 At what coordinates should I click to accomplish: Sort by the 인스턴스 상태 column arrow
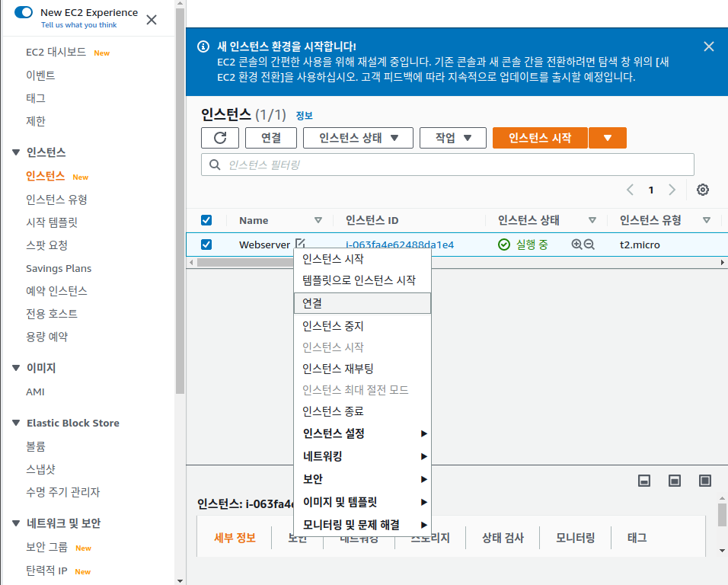click(592, 220)
